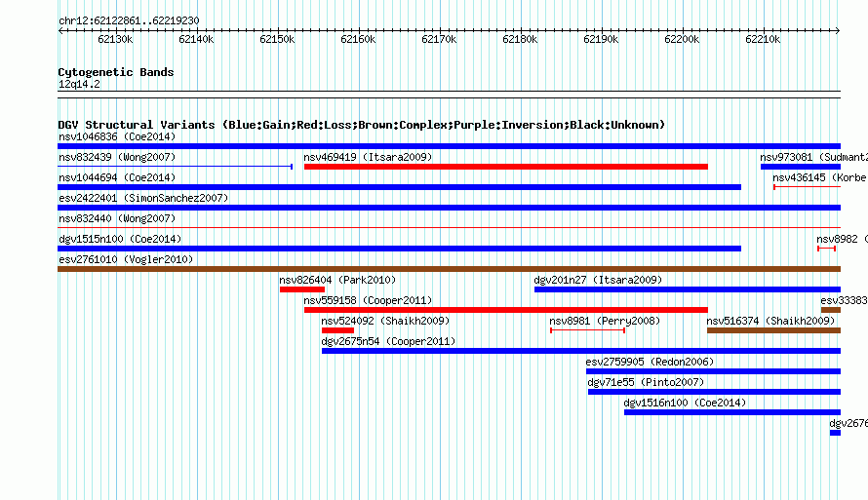Click the blue nsv1046836 (Coe2014) gain bar
Image resolution: width=868 pixels, height=500 pixels.
[449, 146]
